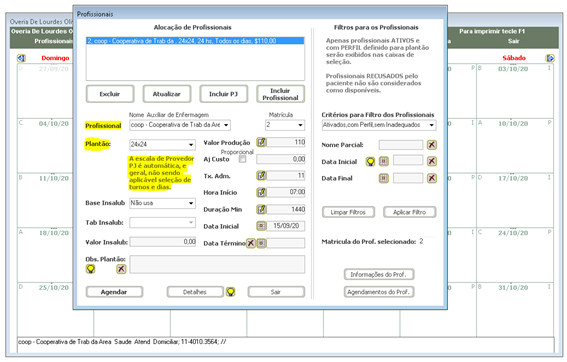This screenshot has height=362, width=567.
Task: Click the Obs. Plantão text box
Action: point(217,264)
